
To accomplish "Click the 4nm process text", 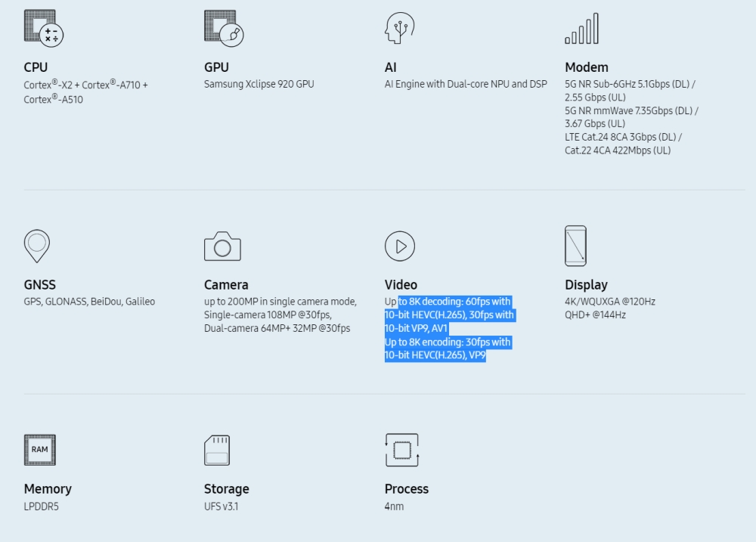I will 394,506.
